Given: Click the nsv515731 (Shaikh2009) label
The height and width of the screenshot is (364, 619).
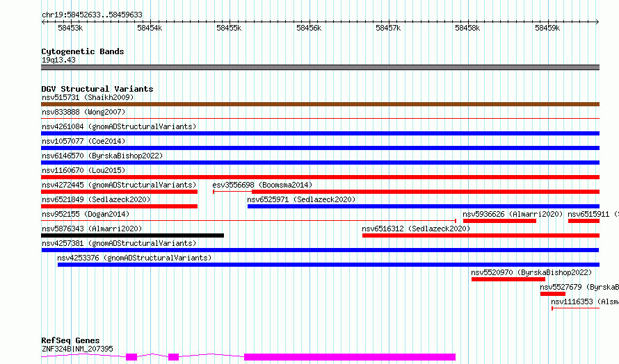Looking at the screenshot, I should (88, 97).
